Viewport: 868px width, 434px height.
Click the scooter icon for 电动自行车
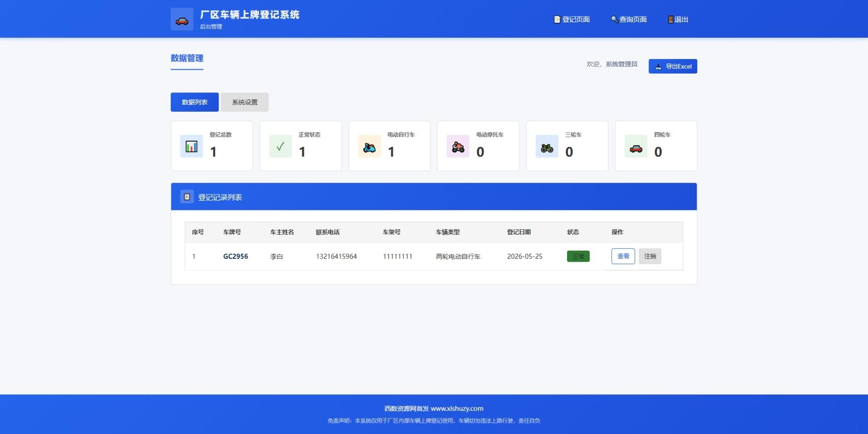pyautogui.click(x=369, y=146)
